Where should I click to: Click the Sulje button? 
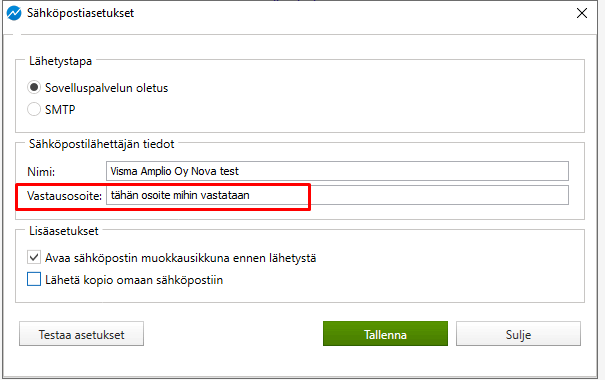click(518, 334)
